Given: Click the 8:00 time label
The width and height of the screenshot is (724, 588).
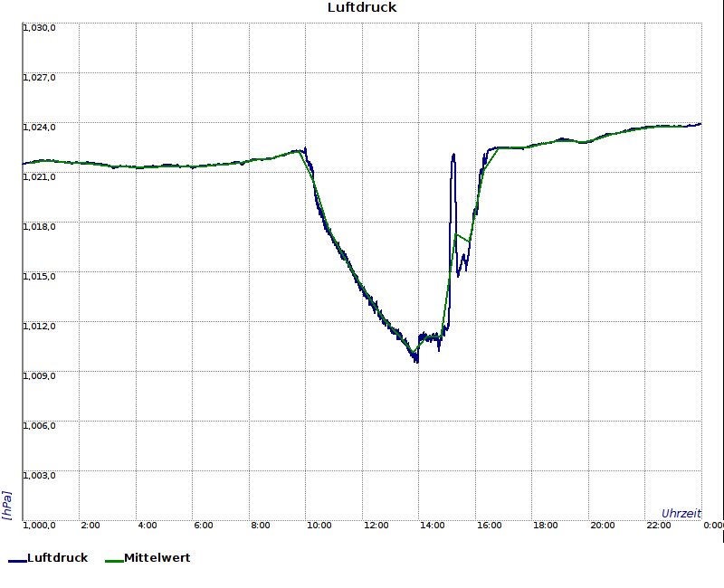Looking at the screenshot, I should (261, 526).
